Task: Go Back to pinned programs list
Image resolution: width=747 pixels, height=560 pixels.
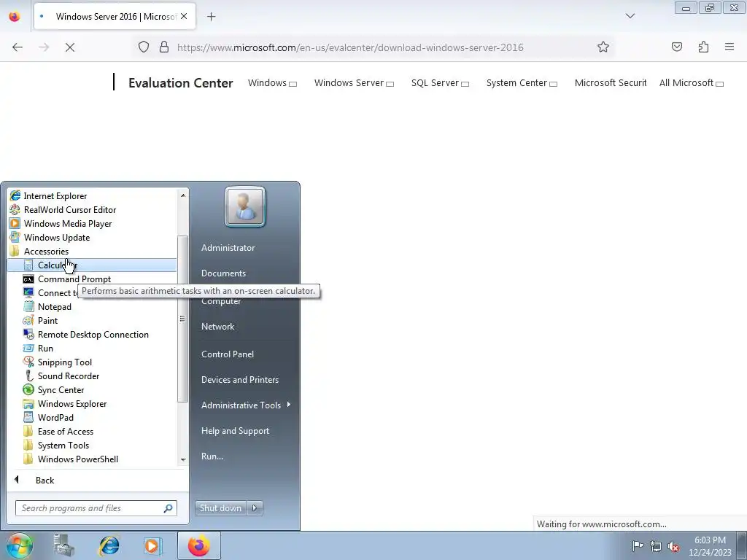Action: coord(44,480)
